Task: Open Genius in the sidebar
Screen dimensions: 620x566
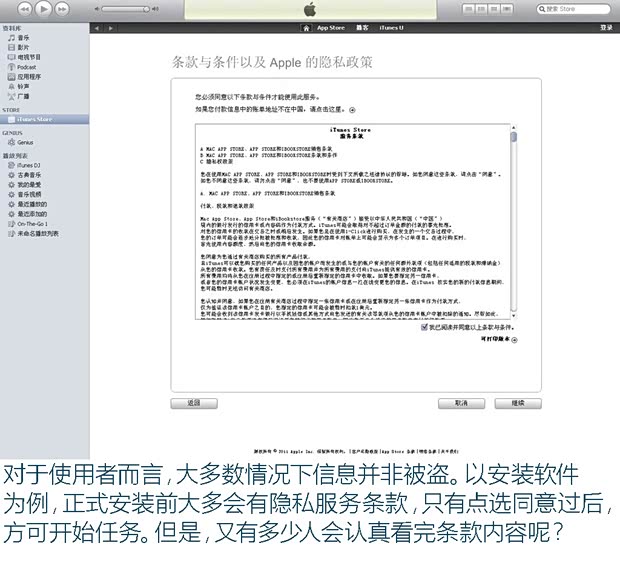Action: pos(25,142)
